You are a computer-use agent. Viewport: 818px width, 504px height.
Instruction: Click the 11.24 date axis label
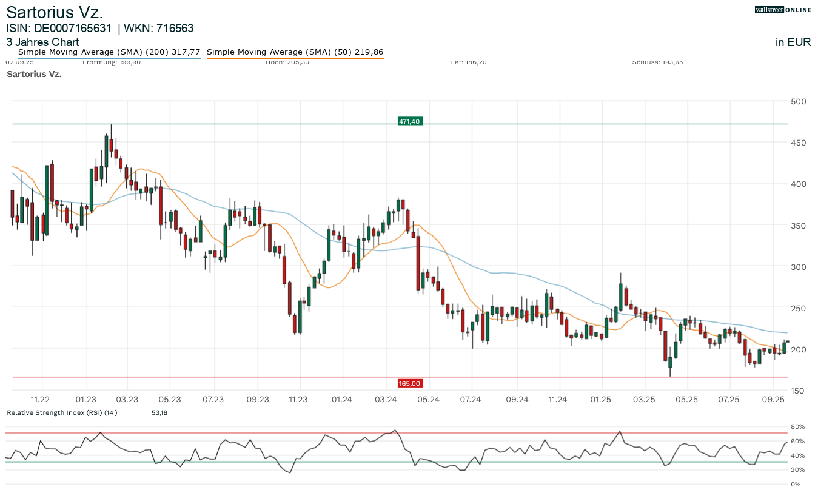pos(557,399)
